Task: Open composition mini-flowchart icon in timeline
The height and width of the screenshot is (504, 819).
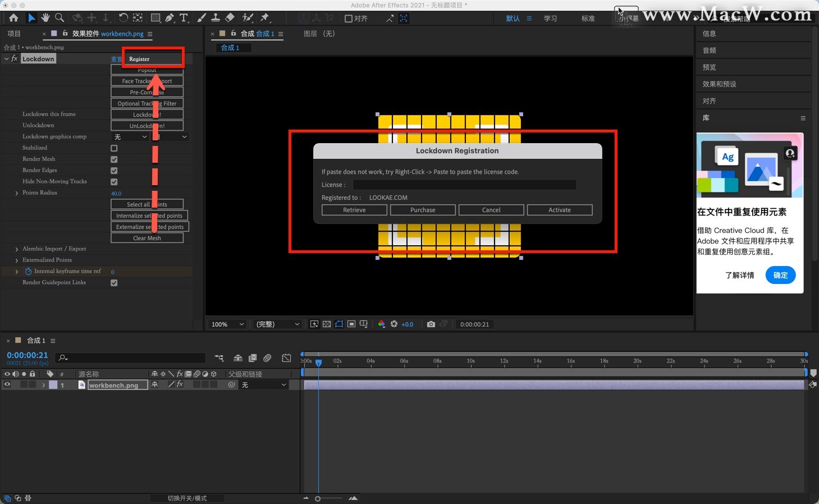Action: coord(219,358)
